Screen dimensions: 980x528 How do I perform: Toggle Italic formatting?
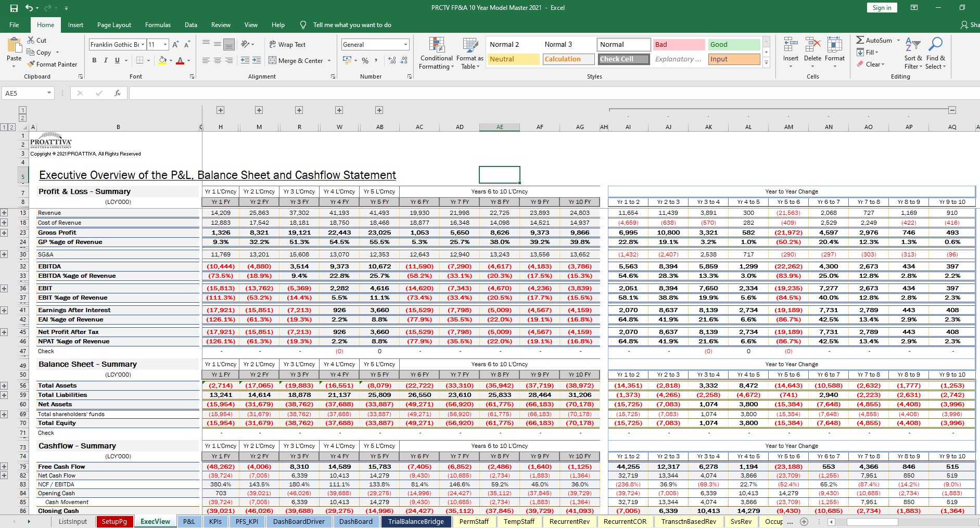tap(106, 61)
